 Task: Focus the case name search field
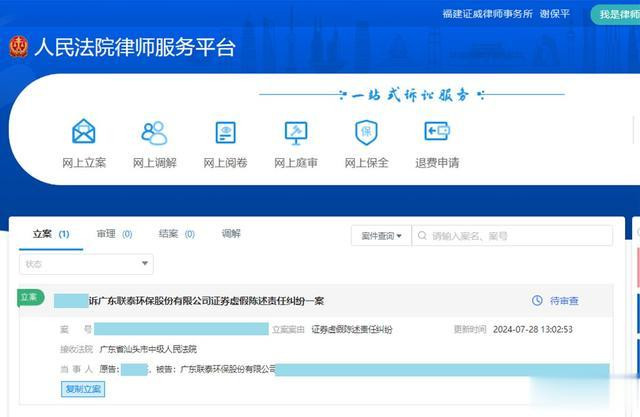pyautogui.click(x=512, y=236)
